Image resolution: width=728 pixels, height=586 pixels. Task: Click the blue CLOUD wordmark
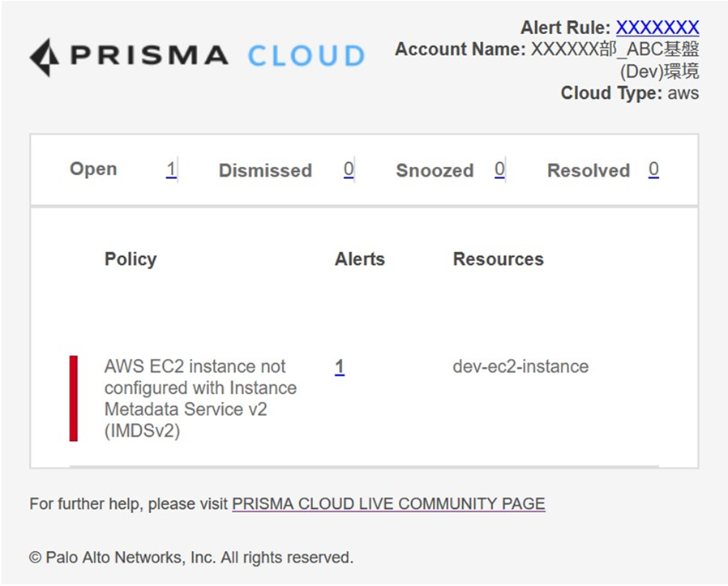tap(307, 56)
